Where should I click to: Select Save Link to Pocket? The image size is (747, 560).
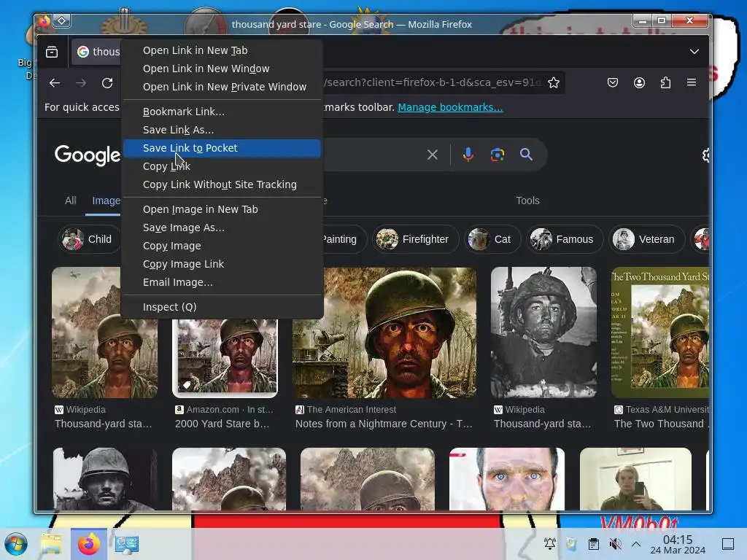tap(222, 148)
